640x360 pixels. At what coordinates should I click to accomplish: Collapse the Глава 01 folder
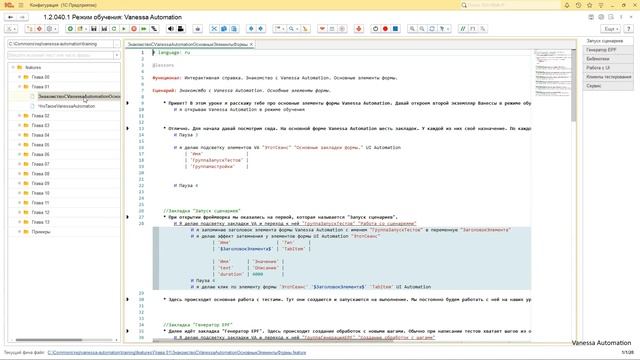point(19,87)
